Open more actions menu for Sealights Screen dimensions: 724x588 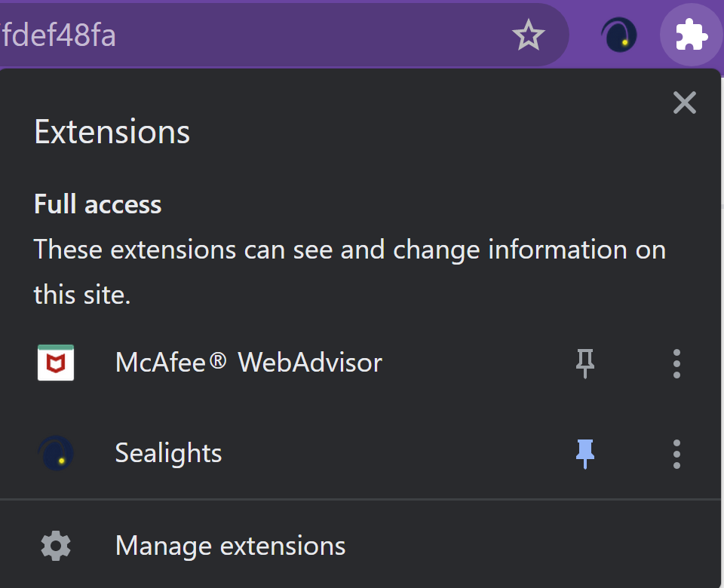point(676,454)
